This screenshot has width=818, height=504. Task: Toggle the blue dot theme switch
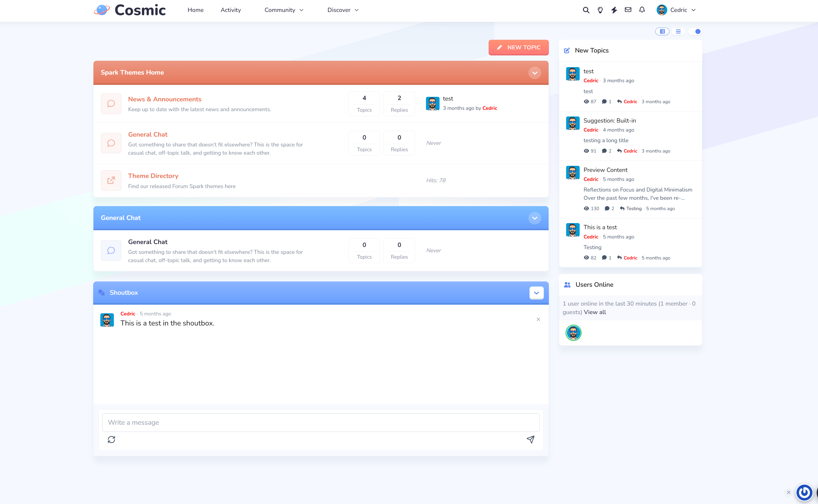pos(695,31)
